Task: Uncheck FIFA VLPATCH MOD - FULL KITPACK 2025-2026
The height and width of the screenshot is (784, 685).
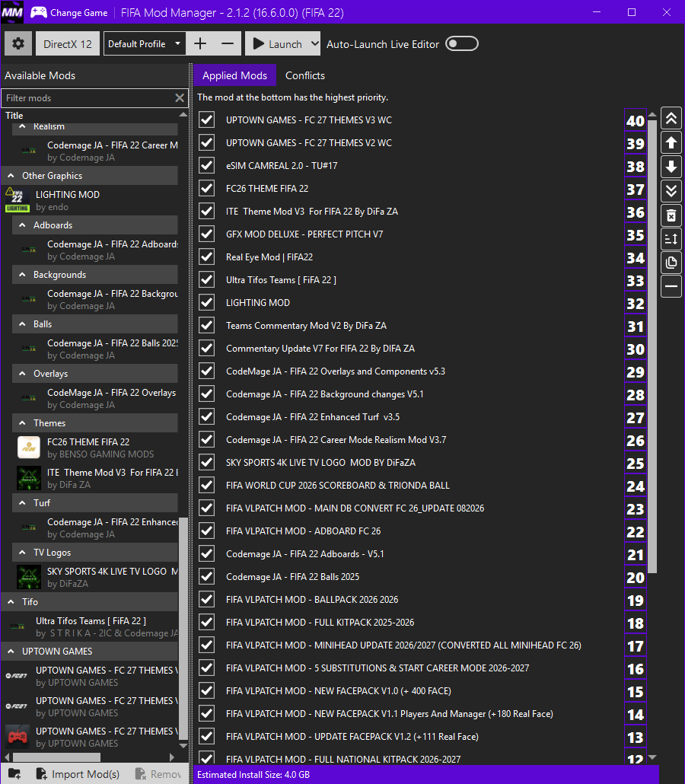Action: (206, 623)
